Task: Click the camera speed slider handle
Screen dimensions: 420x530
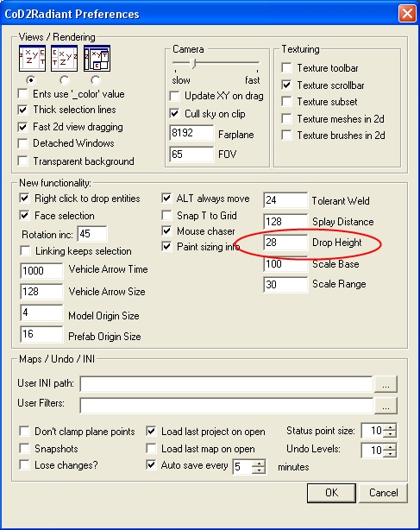Action: tap(193, 63)
